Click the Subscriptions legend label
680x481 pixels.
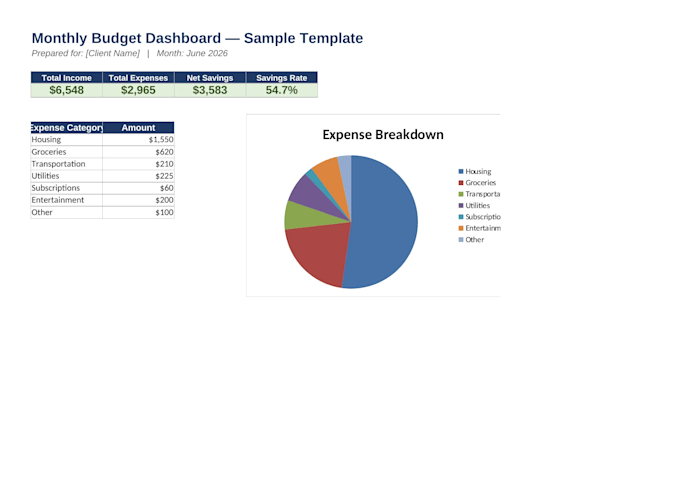tap(483, 217)
